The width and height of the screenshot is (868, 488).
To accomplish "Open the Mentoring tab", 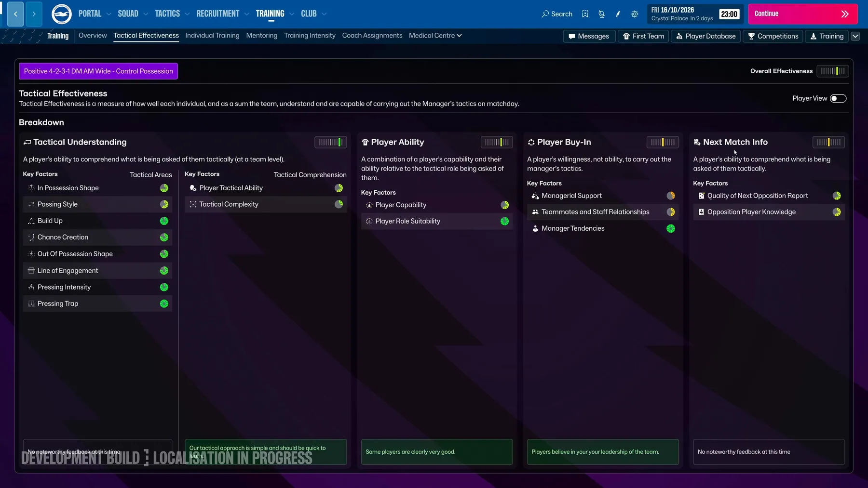I will click(262, 36).
